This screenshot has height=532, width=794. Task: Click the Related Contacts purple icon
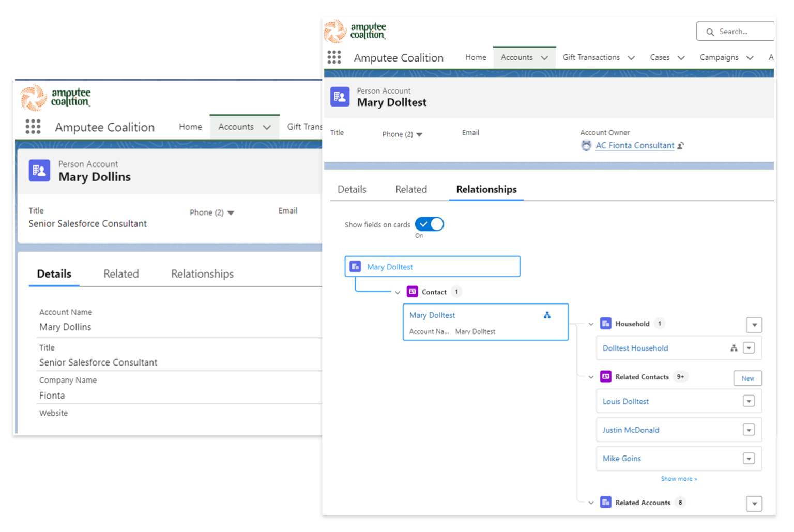point(605,377)
